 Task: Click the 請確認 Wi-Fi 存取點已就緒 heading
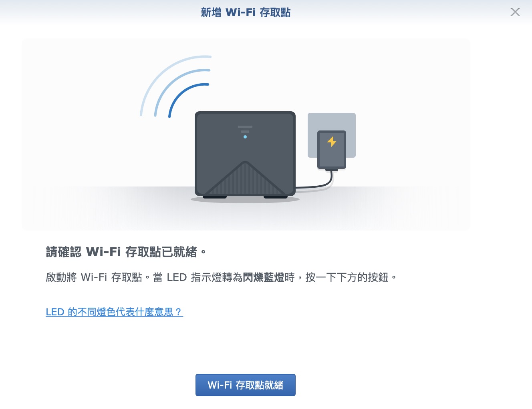tap(126, 252)
